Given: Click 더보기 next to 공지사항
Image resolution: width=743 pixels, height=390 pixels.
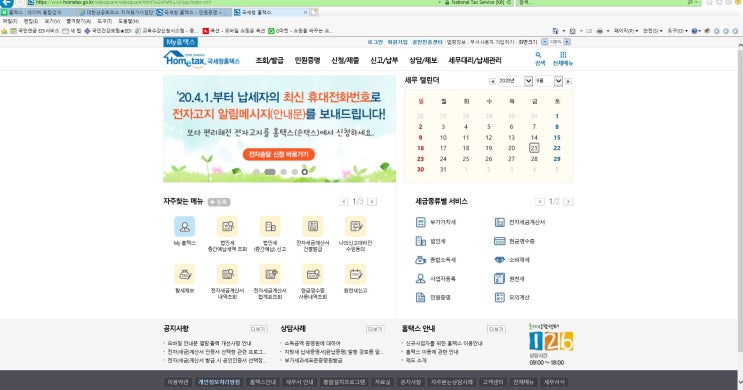Looking at the screenshot, I should 258,329.
